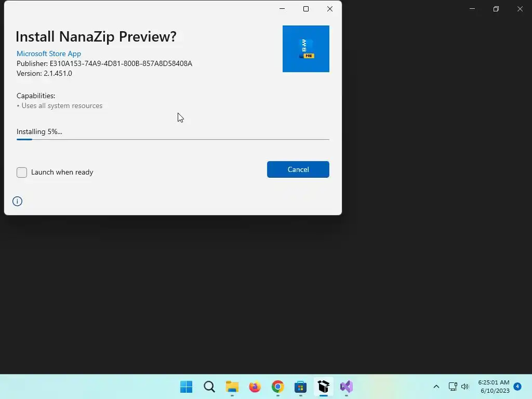Click the Installing 5%... status text
This screenshot has width=532, height=399.
coord(39,131)
